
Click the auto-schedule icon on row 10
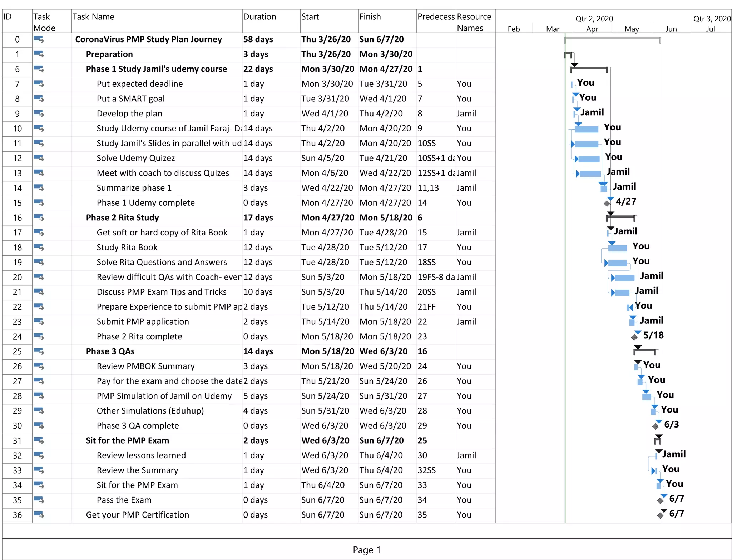pos(39,129)
